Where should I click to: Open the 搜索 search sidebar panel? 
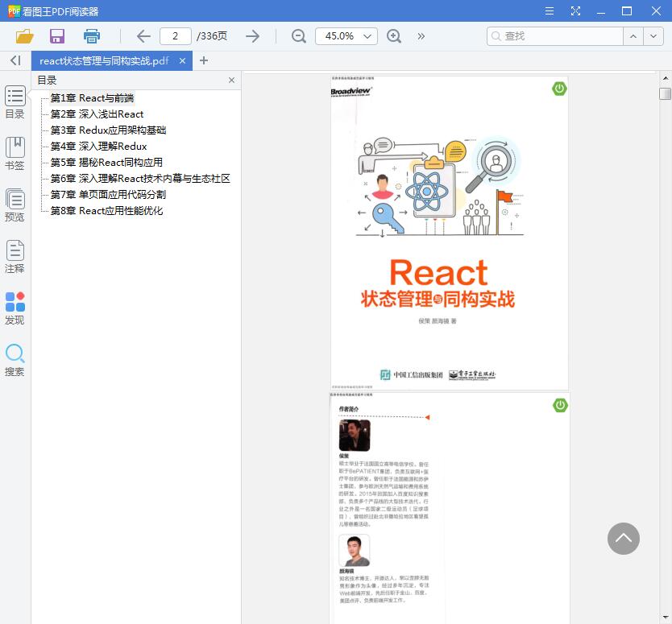(15, 360)
